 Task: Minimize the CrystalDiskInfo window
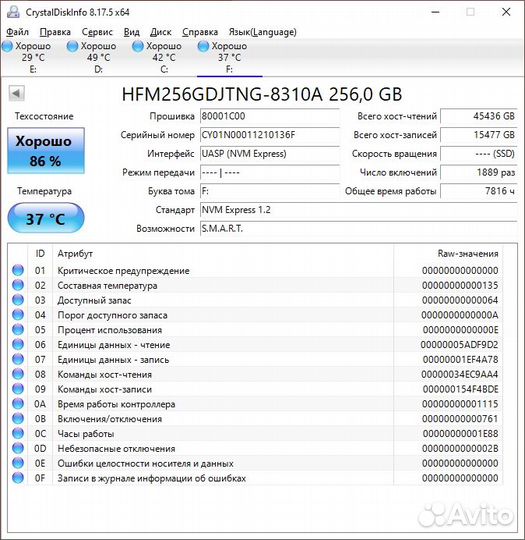coord(435,12)
